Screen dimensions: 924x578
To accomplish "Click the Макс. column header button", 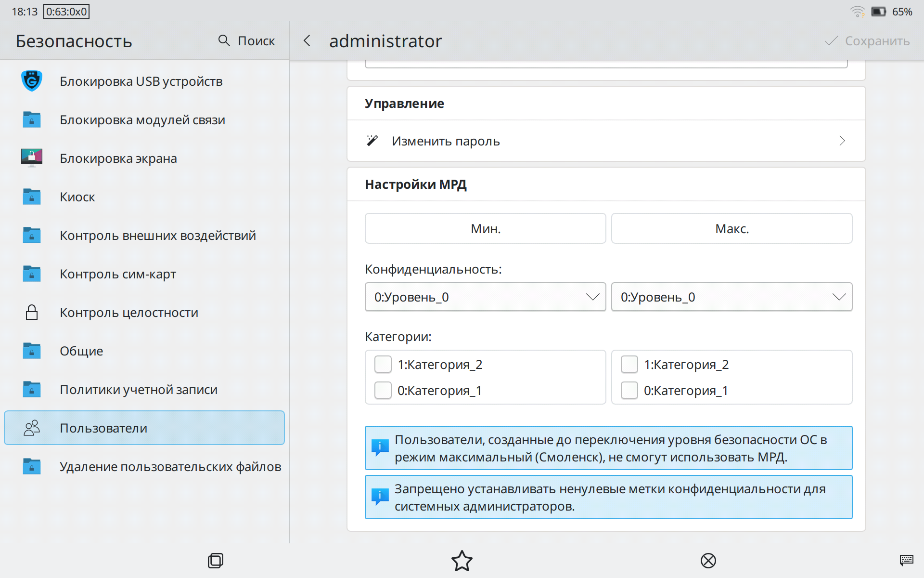I will [x=731, y=228].
